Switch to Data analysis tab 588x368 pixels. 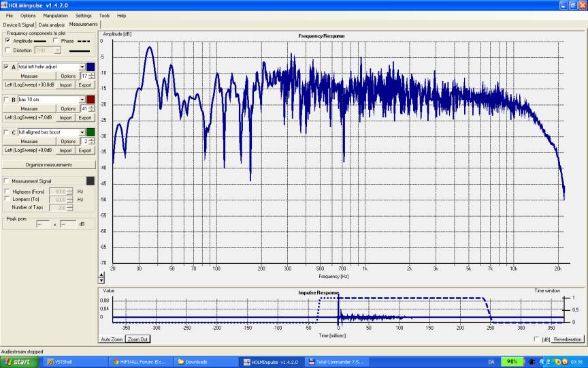pos(51,25)
